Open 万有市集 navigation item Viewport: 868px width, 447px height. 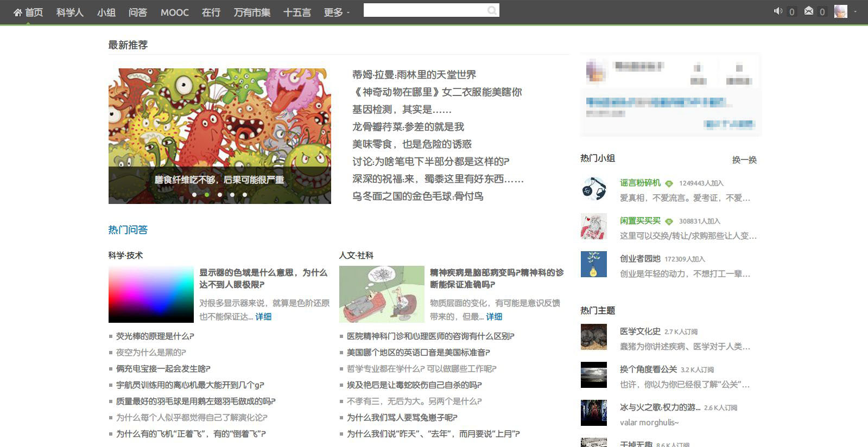tap(252, 12)
